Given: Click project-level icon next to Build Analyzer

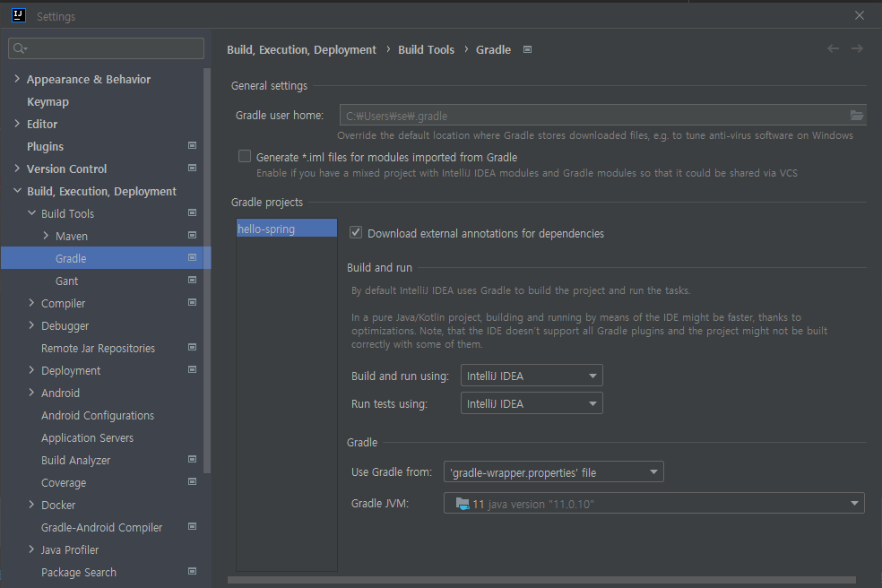Looking at the screenshot, I should click(192, 459).
